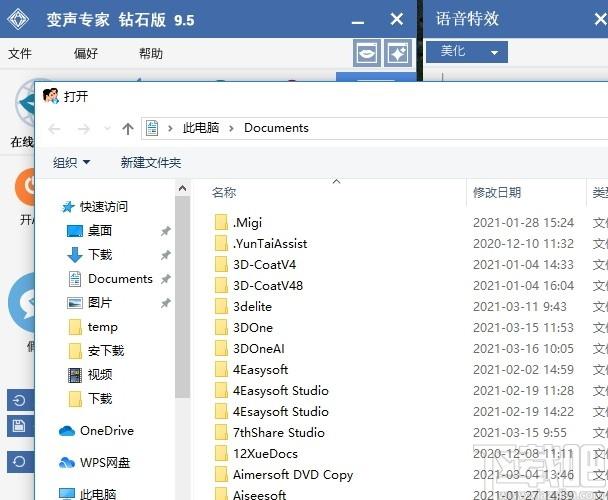Click the date 2021-03-11 9:43
The width and height of the screenshot is (608, 500).
[520, 306]
